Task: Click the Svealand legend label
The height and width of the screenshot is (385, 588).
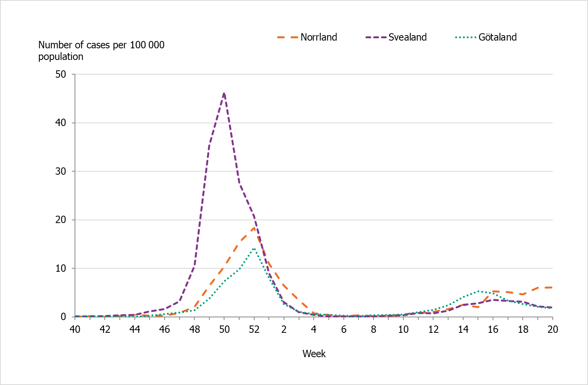Action: 408,37
